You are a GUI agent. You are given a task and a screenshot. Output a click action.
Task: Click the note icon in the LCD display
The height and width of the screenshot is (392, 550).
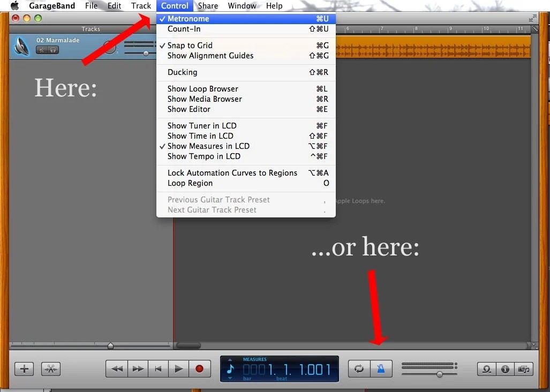click(x=231, y=369)
